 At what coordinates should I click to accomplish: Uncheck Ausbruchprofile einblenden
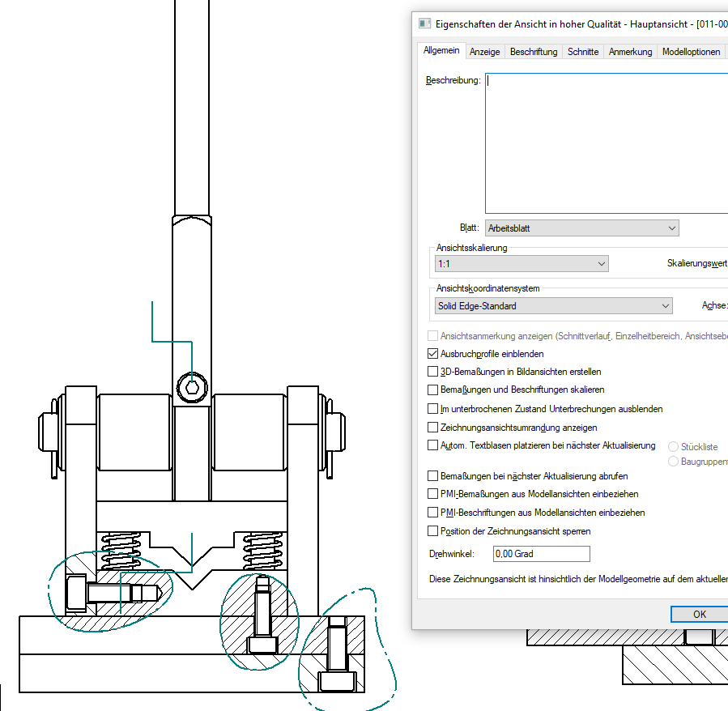[x=432, y=354]
